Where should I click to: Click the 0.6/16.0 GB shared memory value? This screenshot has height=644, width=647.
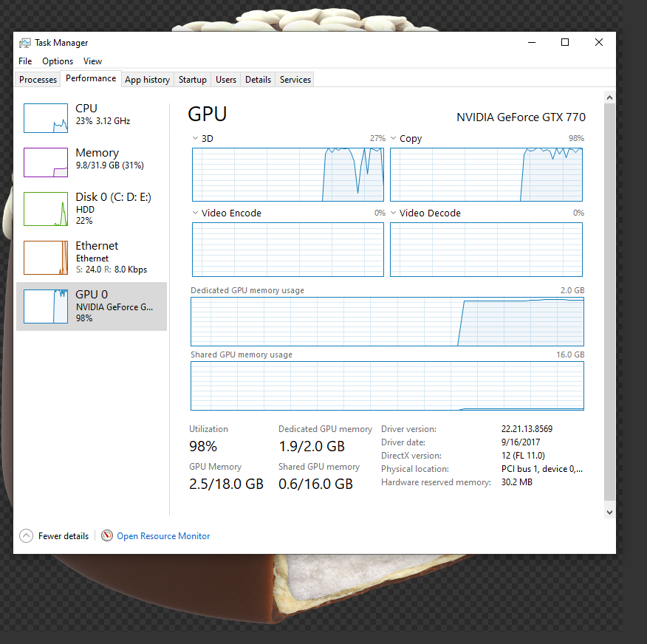pyautogui.click(x=315, y=484)
